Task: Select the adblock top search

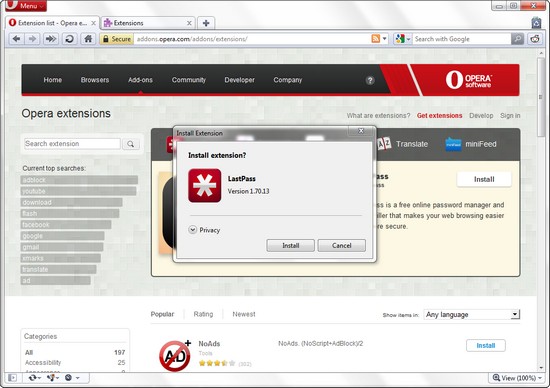Action: pyautogui.click(x=79, y=180)
